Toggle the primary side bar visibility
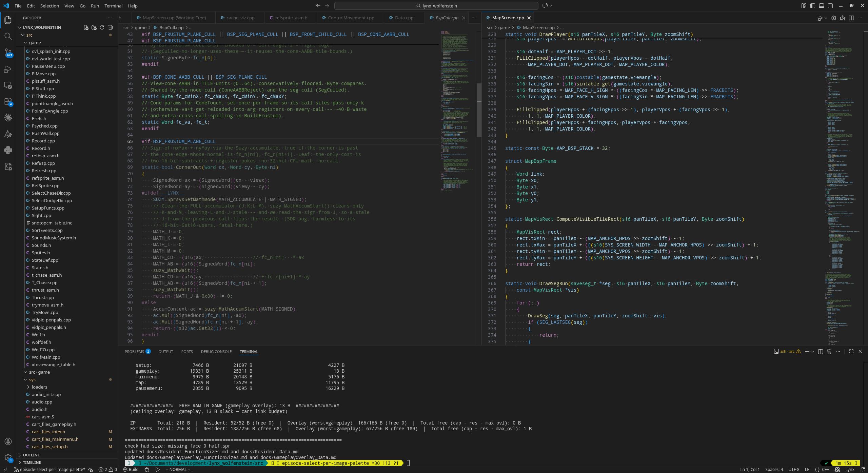Screen dimensions: 868x473 tap(813, 6)
